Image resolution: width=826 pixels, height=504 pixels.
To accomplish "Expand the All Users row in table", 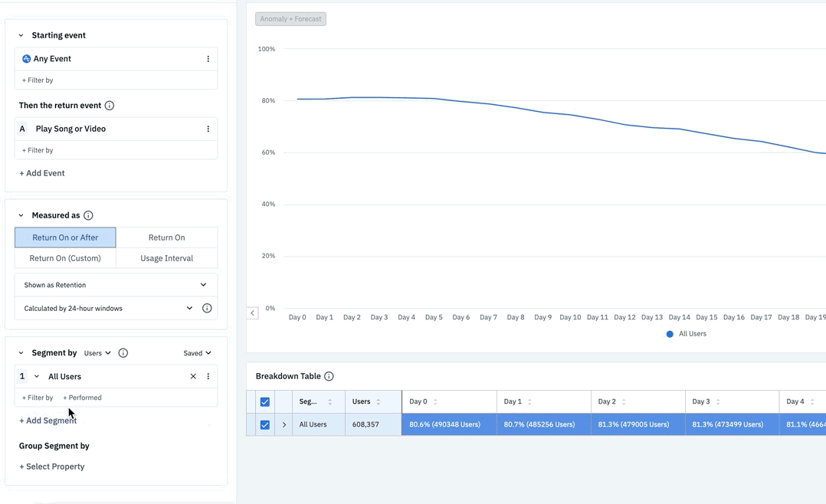I will pos(284,425).
